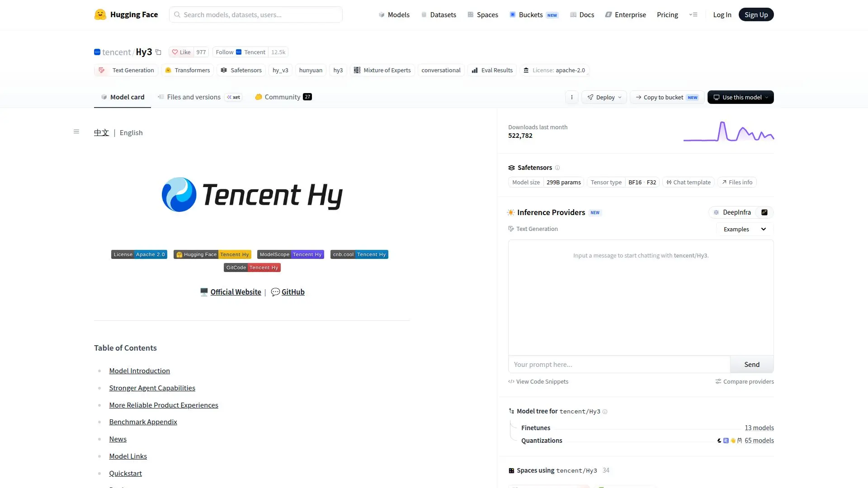This screenshot has width=868, height=488.
Task: Select the Model card tab
Action: pyautogui.click(x=123, y=97)
